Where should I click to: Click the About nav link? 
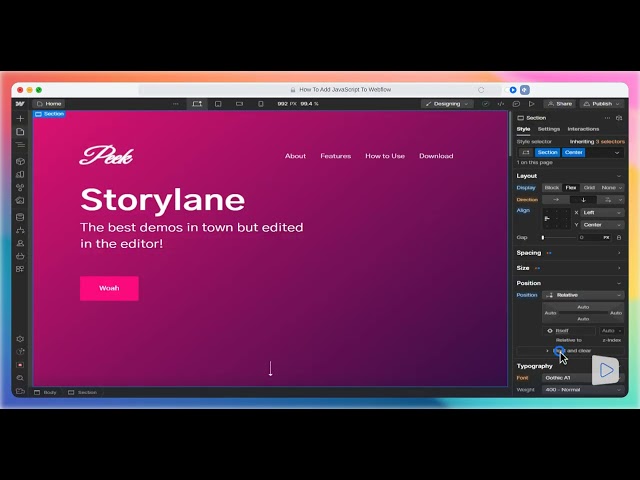(x=295, y=156)
